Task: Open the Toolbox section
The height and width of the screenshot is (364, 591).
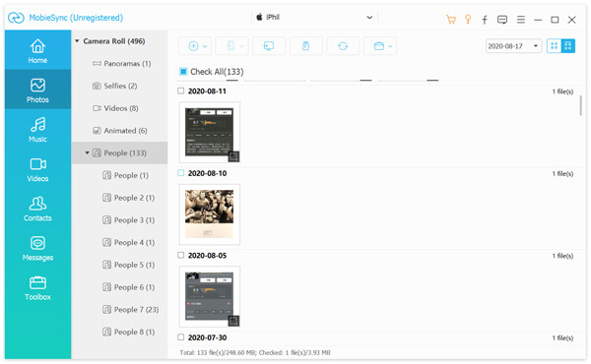Action: point(37,287)
